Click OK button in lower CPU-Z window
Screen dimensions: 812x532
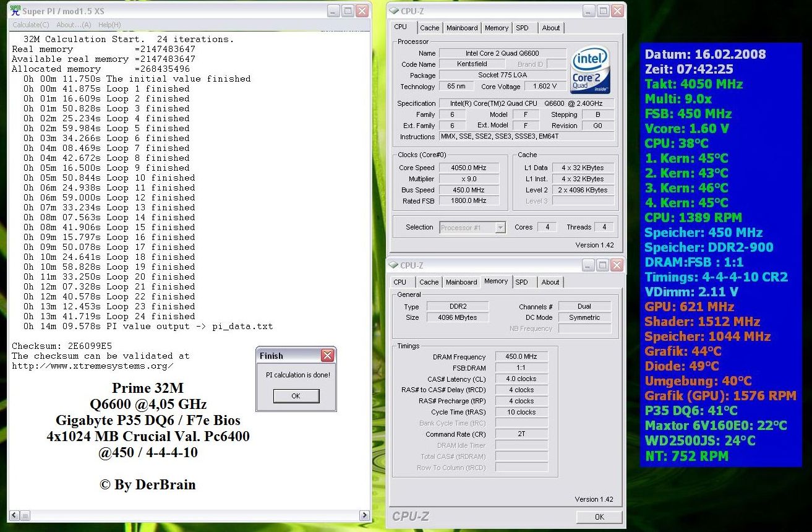[599, 517]
